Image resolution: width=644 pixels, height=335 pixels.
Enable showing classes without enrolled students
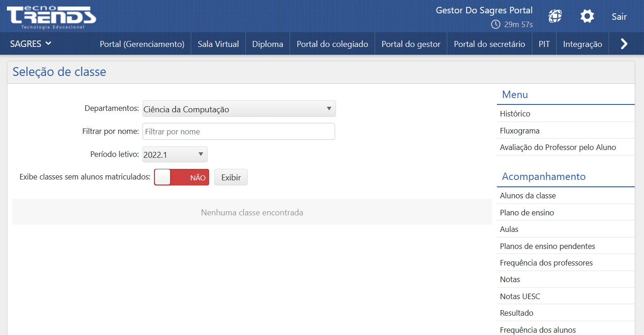[181, 177]
